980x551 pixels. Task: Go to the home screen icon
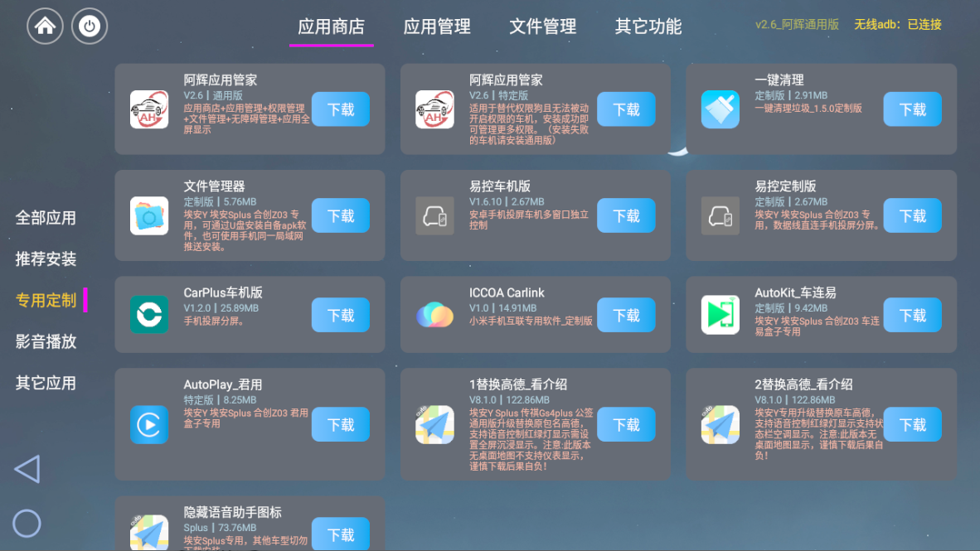(45, 27)
